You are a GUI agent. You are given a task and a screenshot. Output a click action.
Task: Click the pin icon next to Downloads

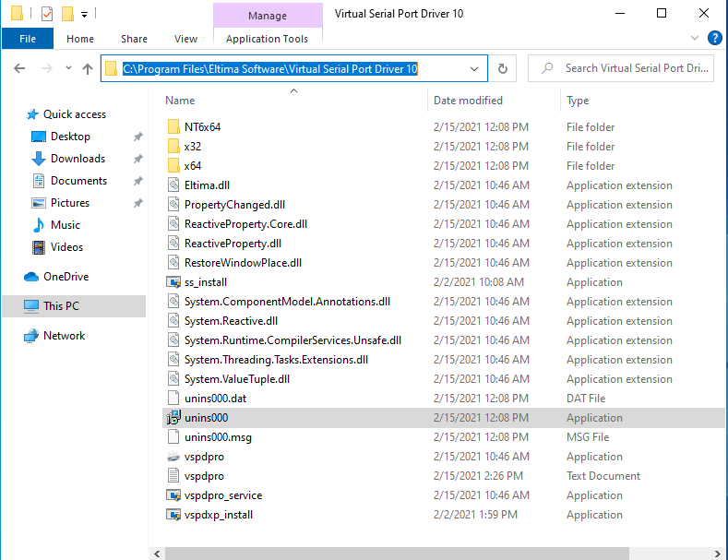tap(137, 159)
